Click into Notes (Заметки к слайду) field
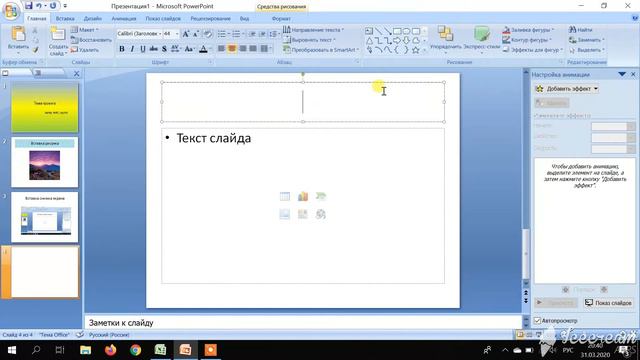Viewport: 640px width, 360px height. 303,322
